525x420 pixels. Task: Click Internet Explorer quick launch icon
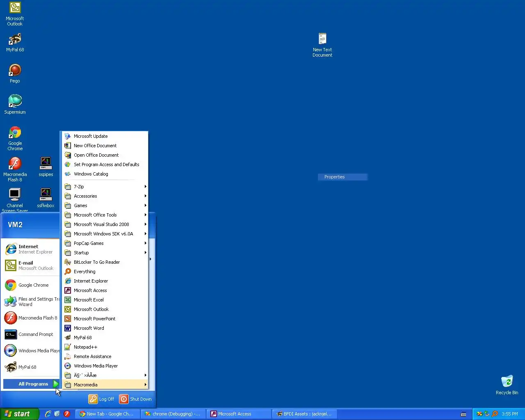click(48, 414)
